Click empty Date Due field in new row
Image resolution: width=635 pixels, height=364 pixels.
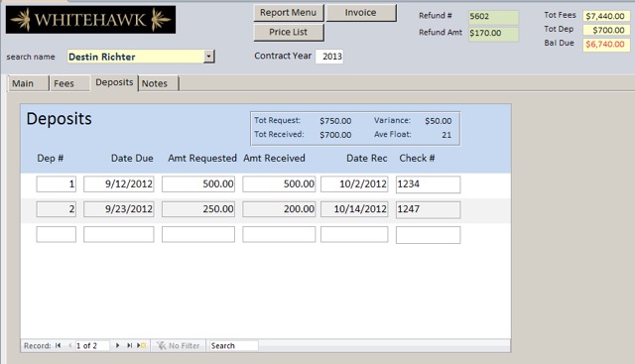click(x=119, y=234)
